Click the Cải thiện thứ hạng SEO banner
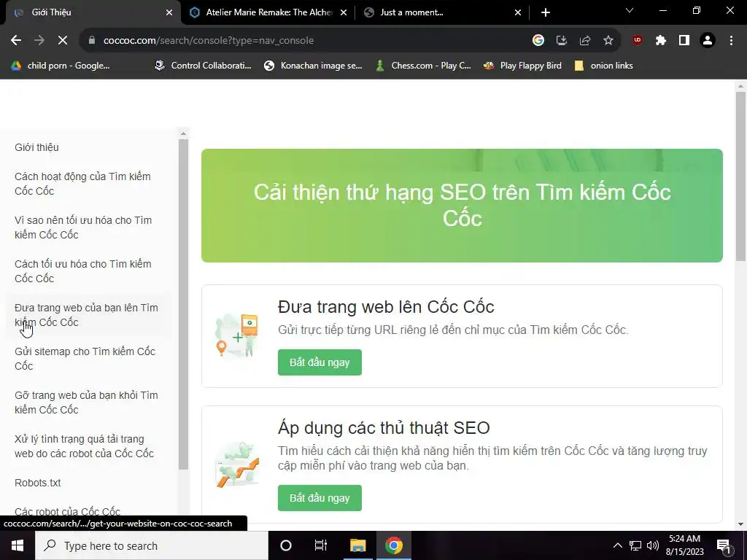747x560 pixels. pos(462,205)
